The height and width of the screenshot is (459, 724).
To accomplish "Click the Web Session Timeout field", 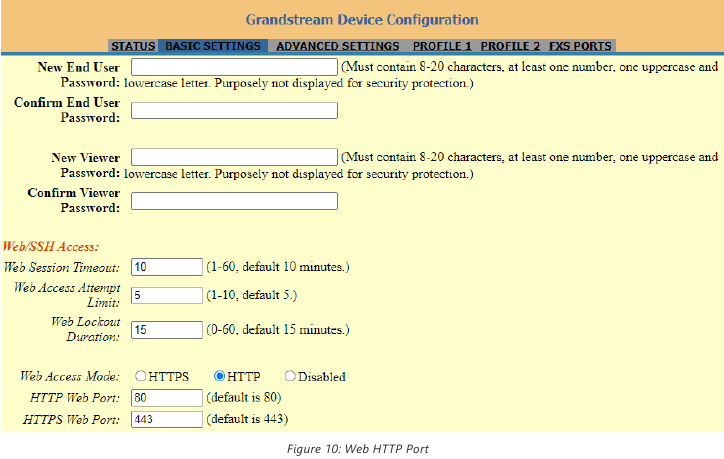I will [167, 267].
